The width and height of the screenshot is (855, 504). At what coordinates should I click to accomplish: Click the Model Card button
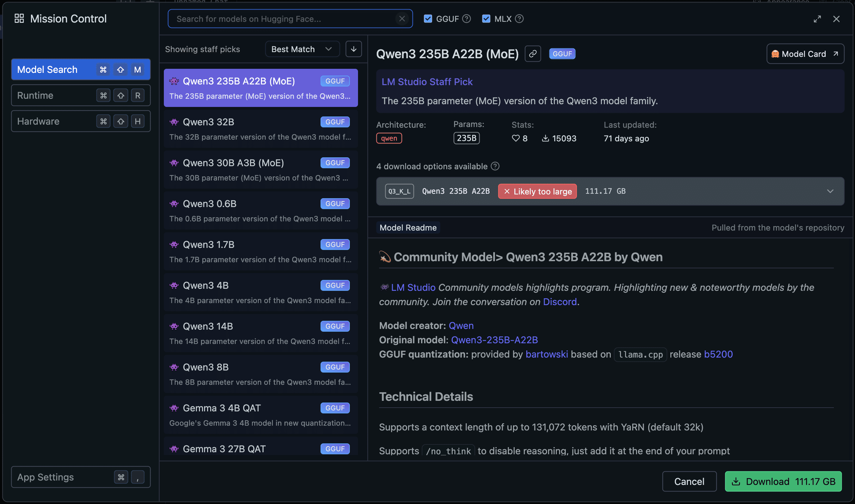[805, 54]
